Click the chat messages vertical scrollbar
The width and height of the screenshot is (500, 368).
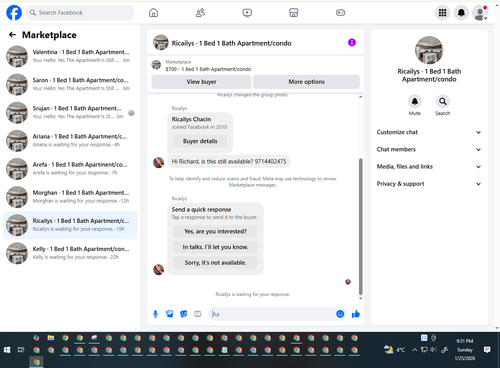point(360,227)
